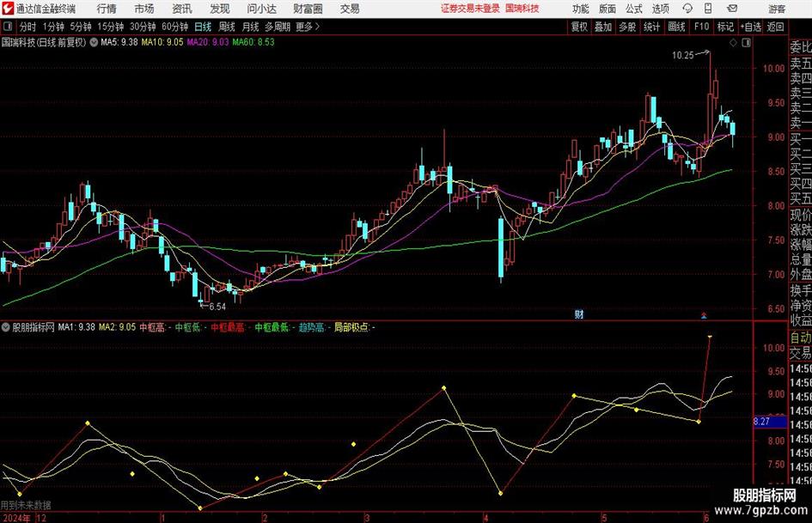Image resolution: width=812 pixels, height=523 pixels.
Task: Click the 财 marker on the chart
Action: point(579,314)
